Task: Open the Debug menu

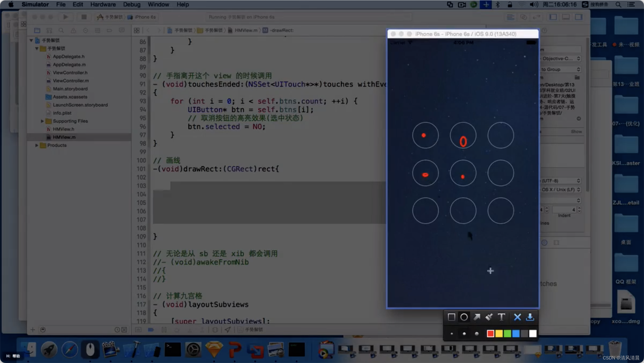Action: pos(132,5)
